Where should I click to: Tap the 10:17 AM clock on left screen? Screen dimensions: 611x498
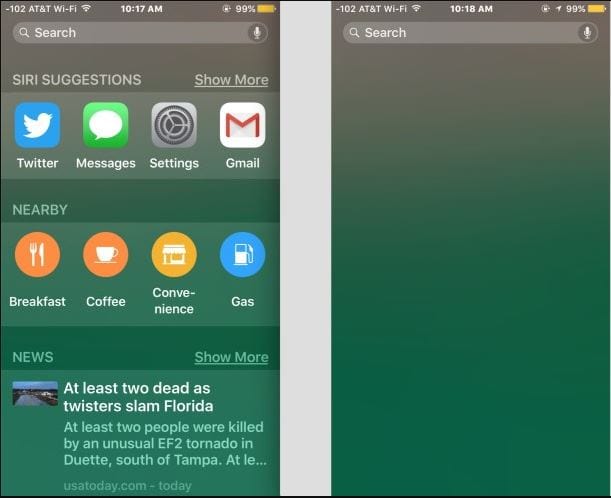141,9
